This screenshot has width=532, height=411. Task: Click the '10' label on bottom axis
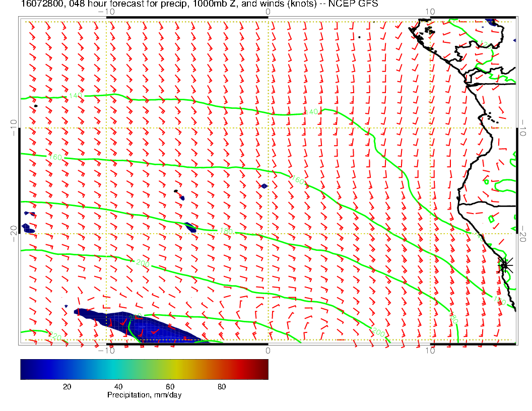click(430, 350)
